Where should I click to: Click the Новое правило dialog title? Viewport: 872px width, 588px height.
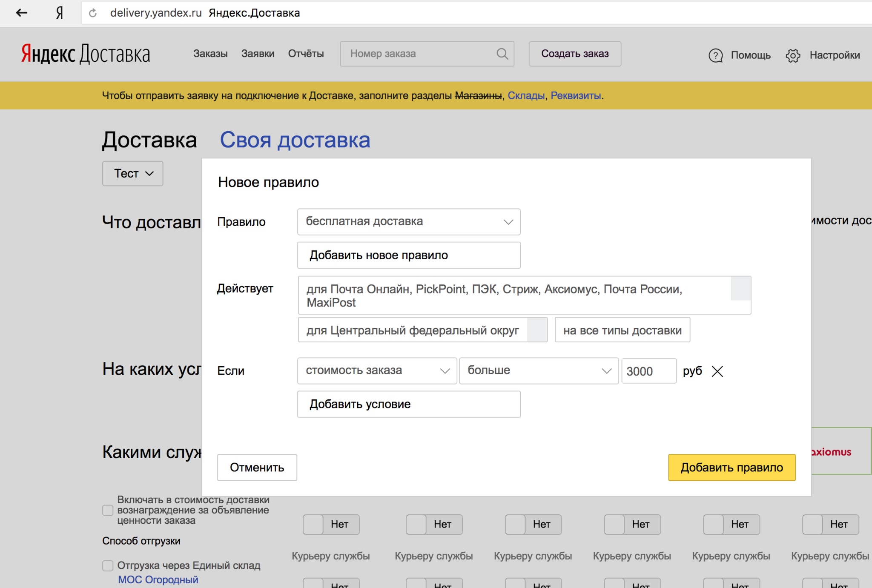[268, 182]
